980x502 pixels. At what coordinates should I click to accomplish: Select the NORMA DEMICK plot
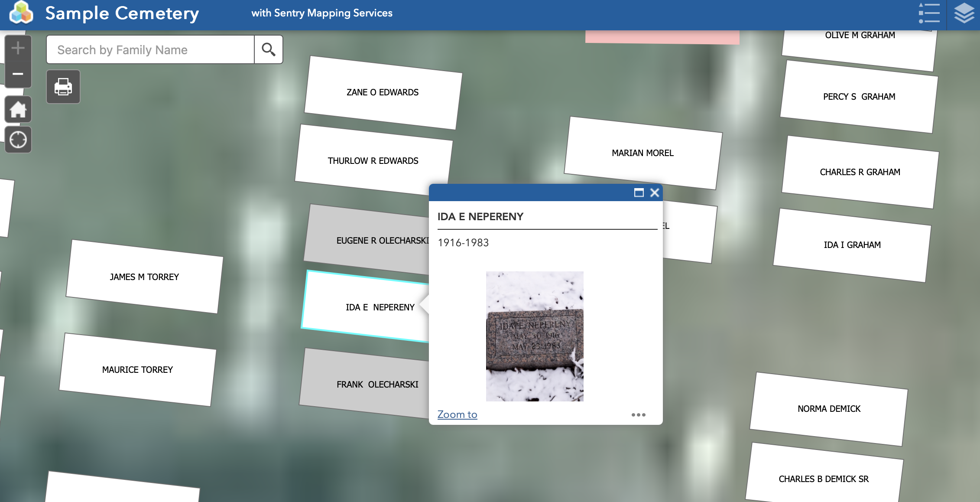[829, 409]
